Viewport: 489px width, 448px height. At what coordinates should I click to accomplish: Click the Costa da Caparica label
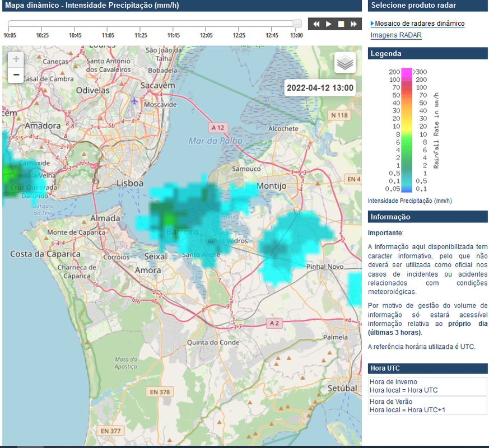click(x=45, y=254)
